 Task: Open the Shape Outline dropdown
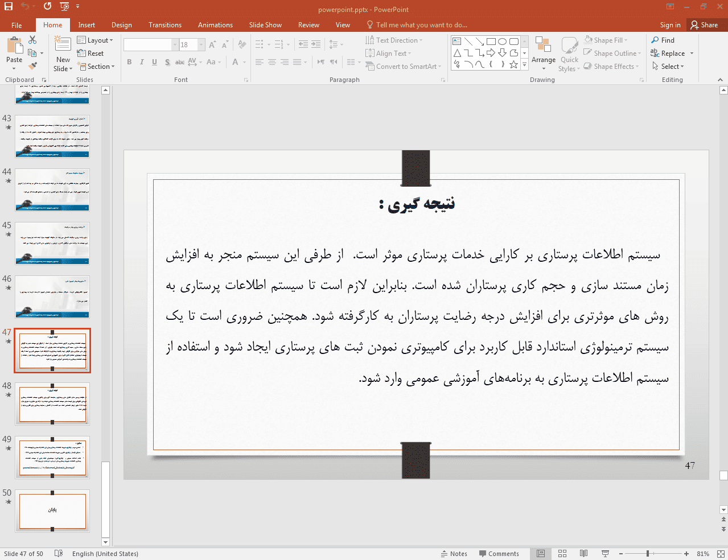pos(612,53)
